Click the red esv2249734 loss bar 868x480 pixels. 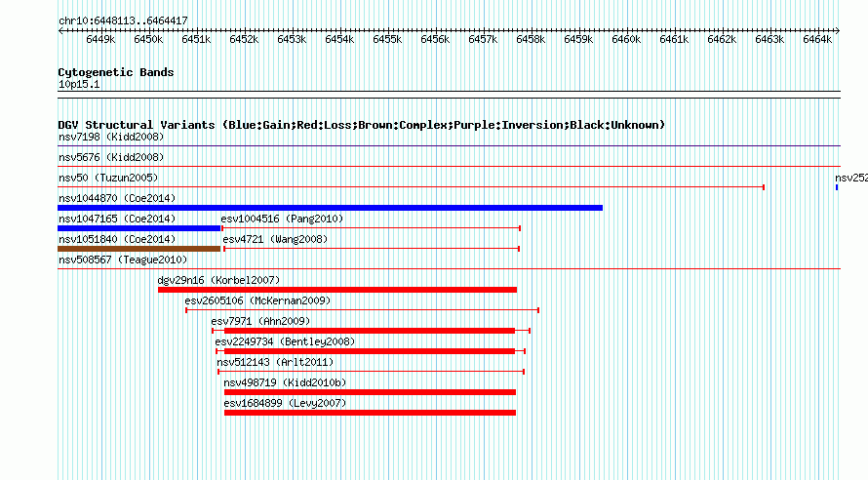click(x=370, y=351)
